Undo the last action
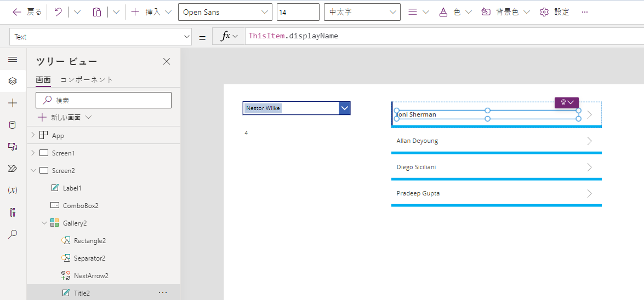The image size is (644, 300). point(58,12)
